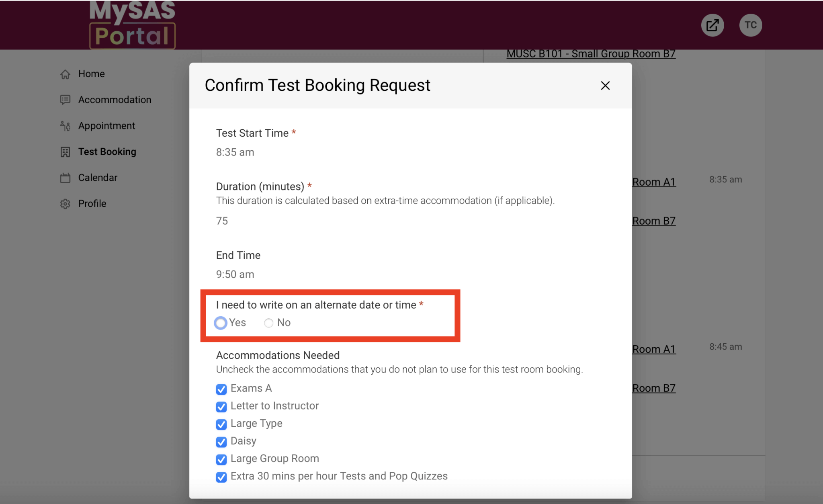Close the Confirm Test Booking Request dialog
This screenshot has width=823, height=504.
605,86
